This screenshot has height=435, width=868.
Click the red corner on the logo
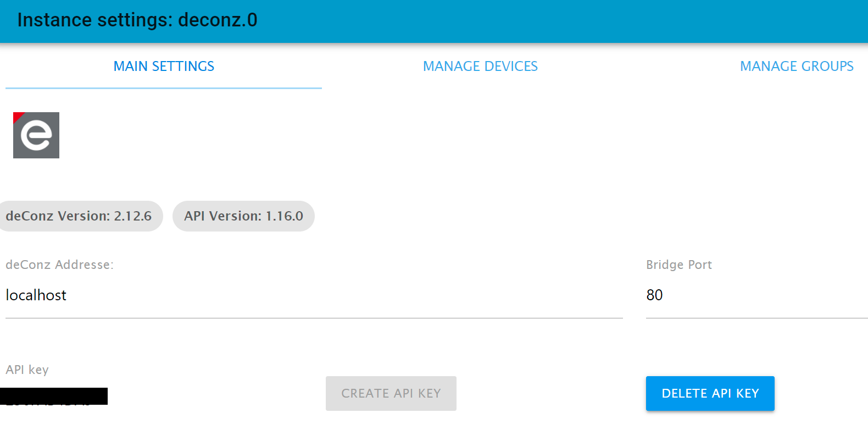(17, 116)
